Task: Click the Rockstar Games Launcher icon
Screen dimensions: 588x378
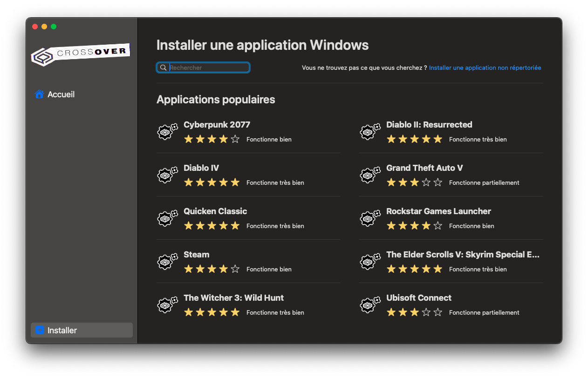Action: point(370,218)
